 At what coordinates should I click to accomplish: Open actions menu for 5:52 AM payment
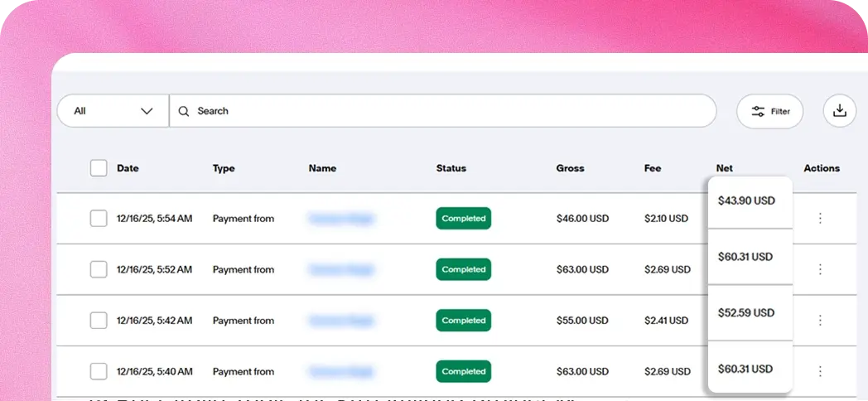(820, 269)
